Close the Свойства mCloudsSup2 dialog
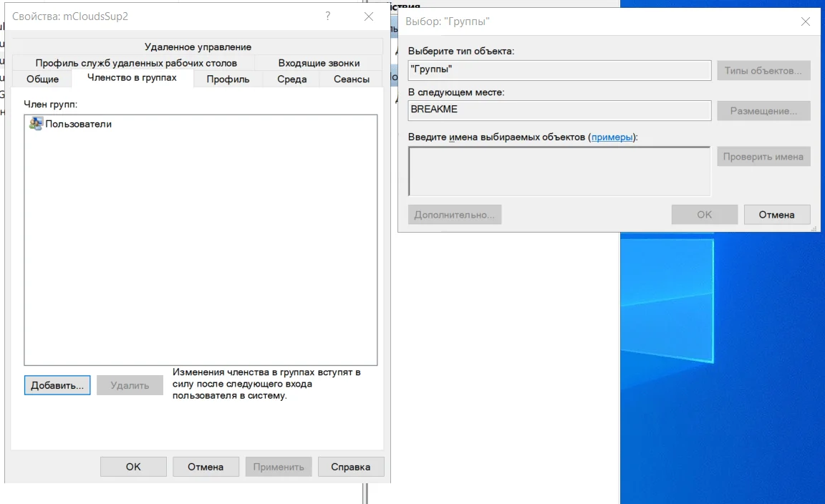Image resolution: width=825 pixels, height=504 pixels. pyautogui.click(x=369, y=16)
